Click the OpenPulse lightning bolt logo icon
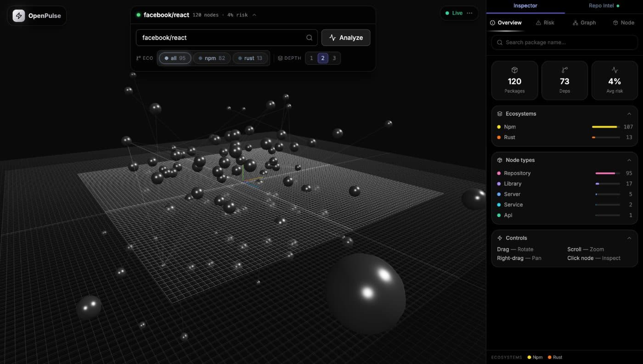 [x=19, y=16]
